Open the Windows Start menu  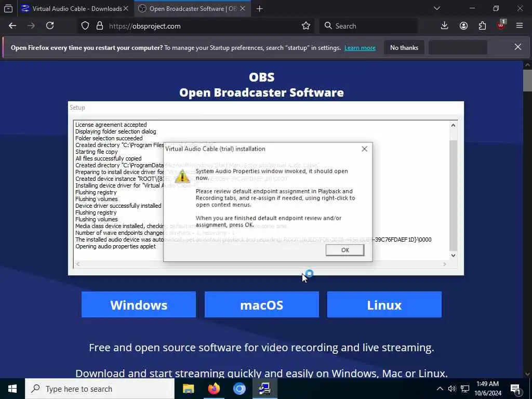coord(12,389)
